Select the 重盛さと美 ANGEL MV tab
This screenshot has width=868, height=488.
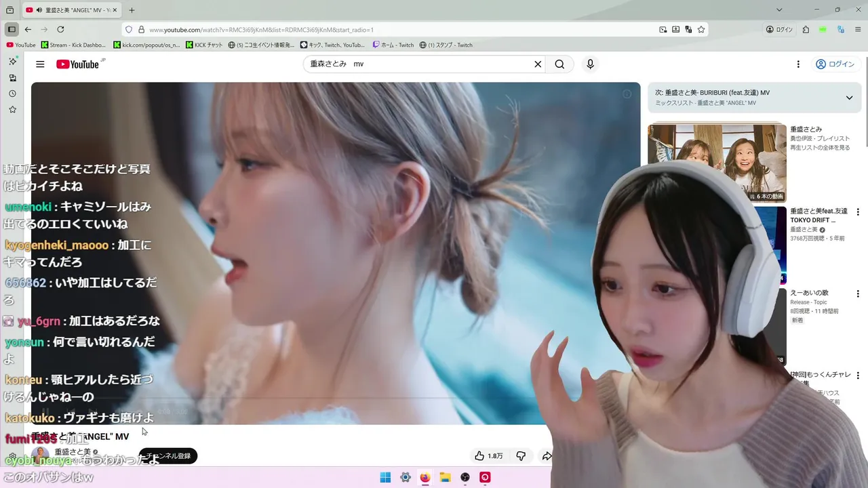tap(71, 10)
